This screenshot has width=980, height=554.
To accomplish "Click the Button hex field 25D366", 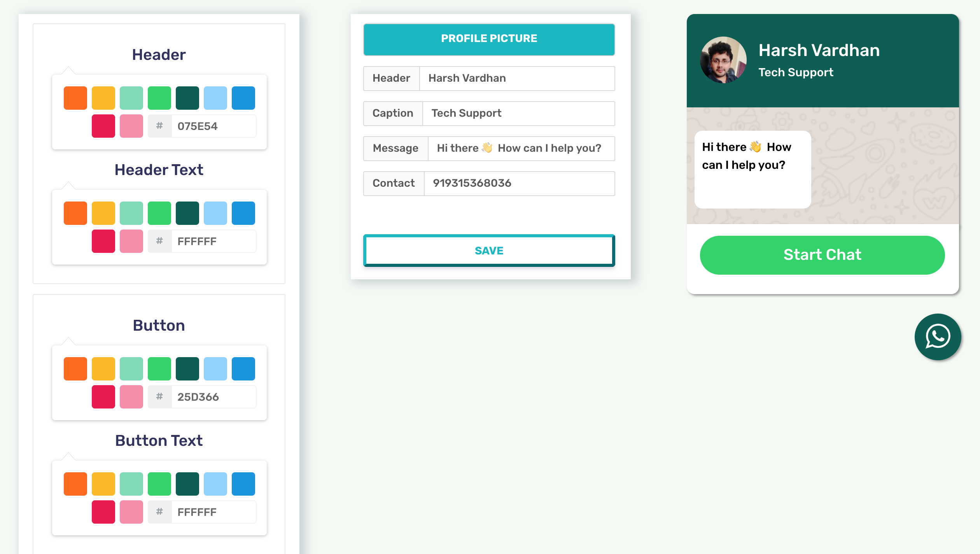I will (213, 397).
